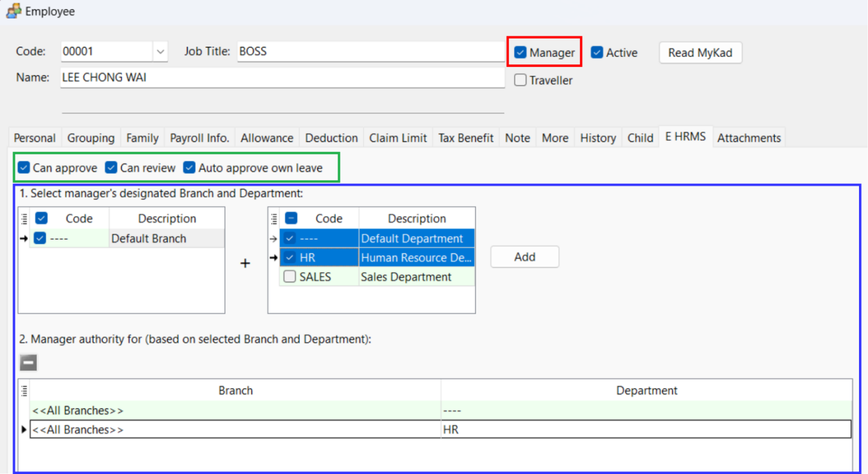Disable Auto approve own leave
The height and width of the screenshot is (474, 868).
pyautogui.click(x=189, y=168)
